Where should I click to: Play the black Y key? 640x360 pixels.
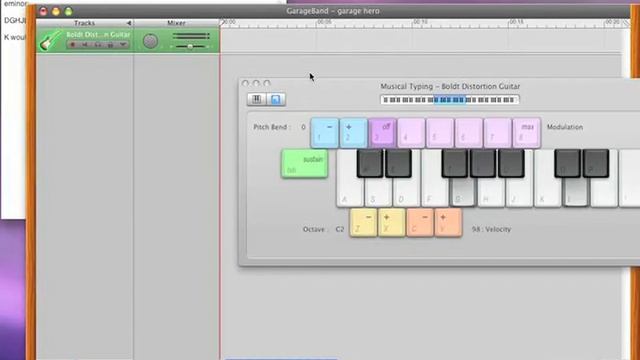pos(483,163)
